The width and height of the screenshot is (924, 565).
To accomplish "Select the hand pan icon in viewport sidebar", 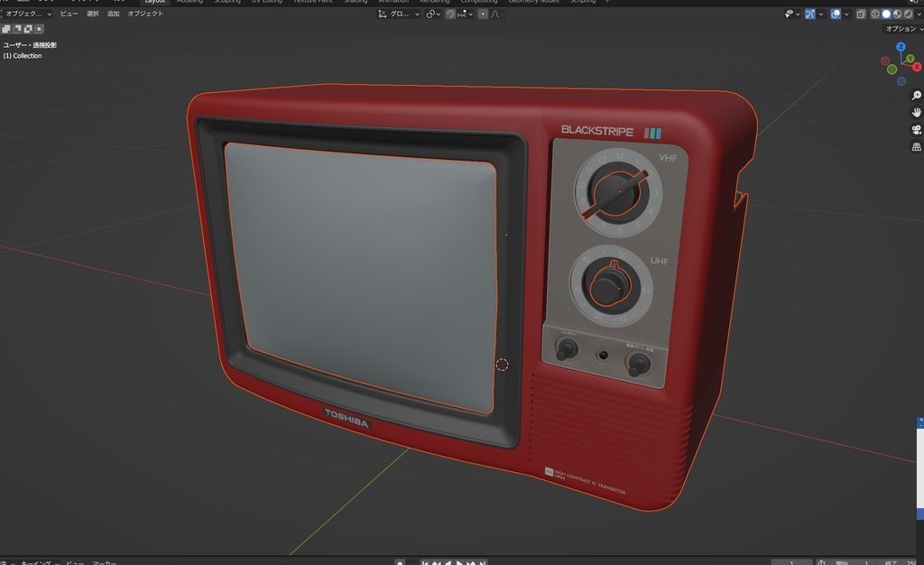I will [914, 112].
